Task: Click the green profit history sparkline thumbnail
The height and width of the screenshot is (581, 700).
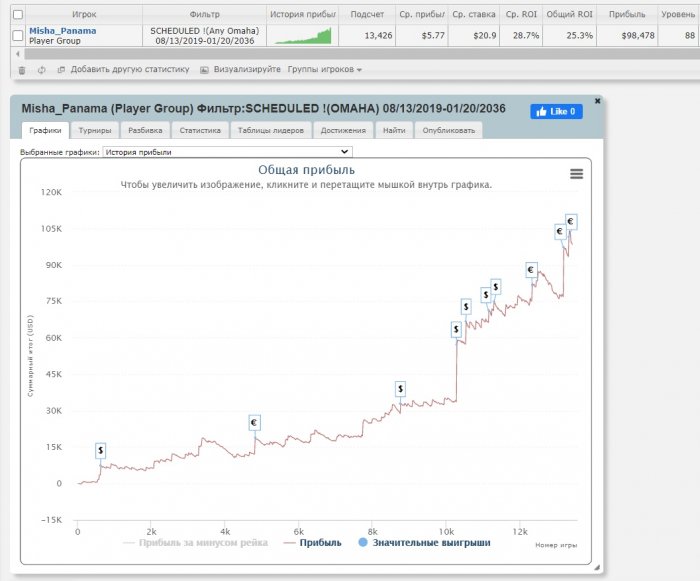Action: point(303,36)
